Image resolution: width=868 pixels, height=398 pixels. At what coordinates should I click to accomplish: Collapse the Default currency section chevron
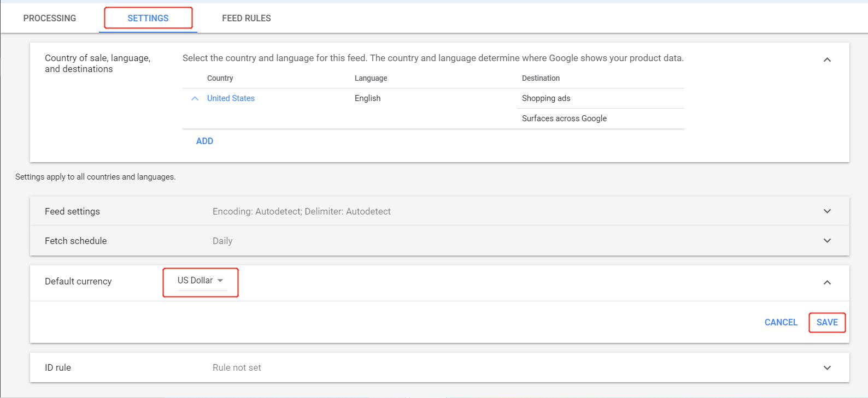tap(827, 282)
